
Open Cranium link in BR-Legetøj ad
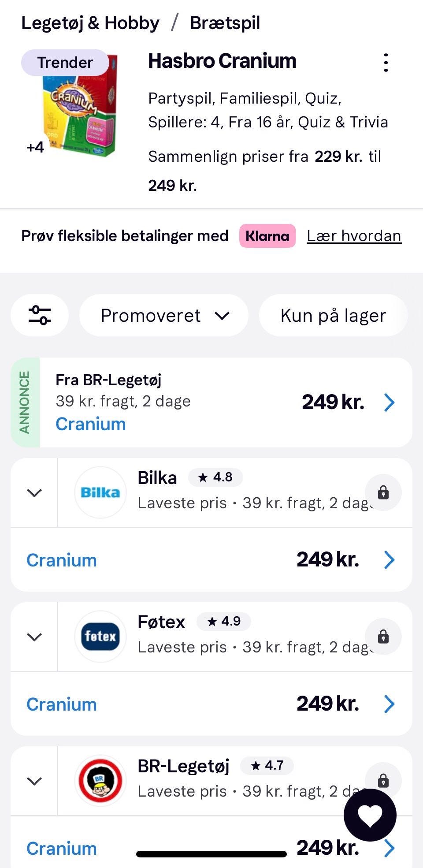click(x=91, y=424)
